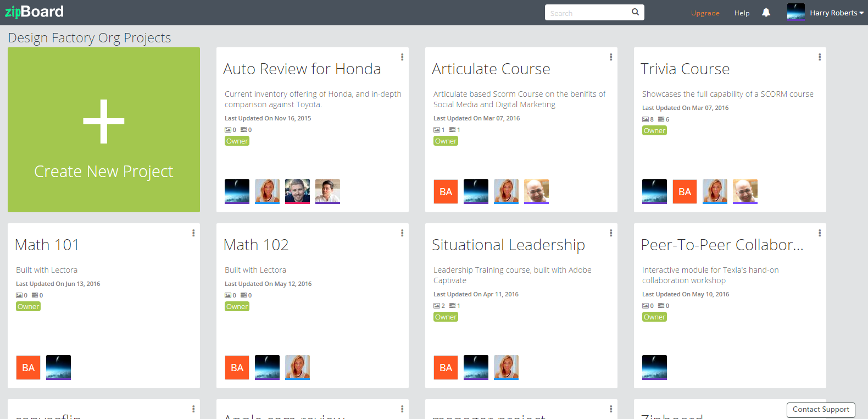Click the Contact Support button
This screenshot has height=419, width=868.
pos(821,410)
